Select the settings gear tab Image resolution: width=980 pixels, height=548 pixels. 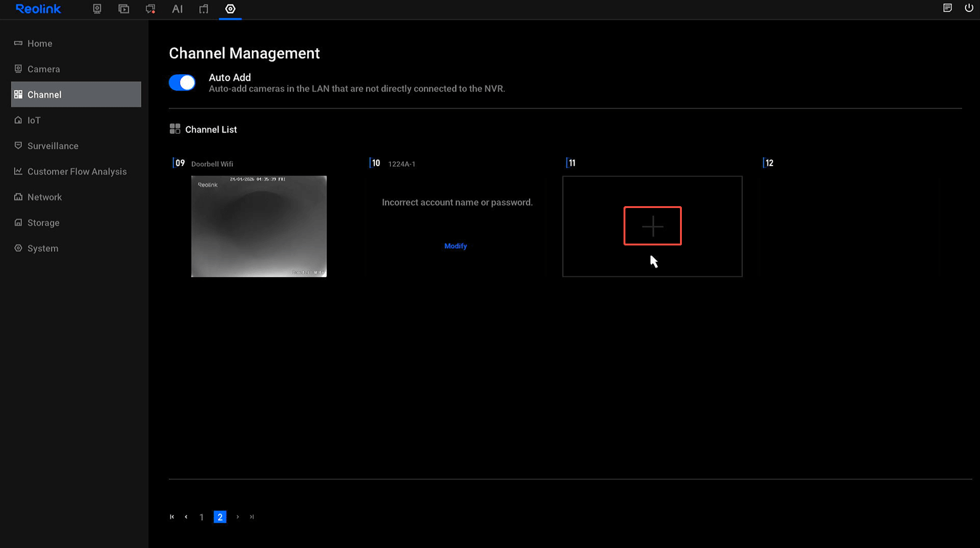pyautogui.click(x=230, y=9)
